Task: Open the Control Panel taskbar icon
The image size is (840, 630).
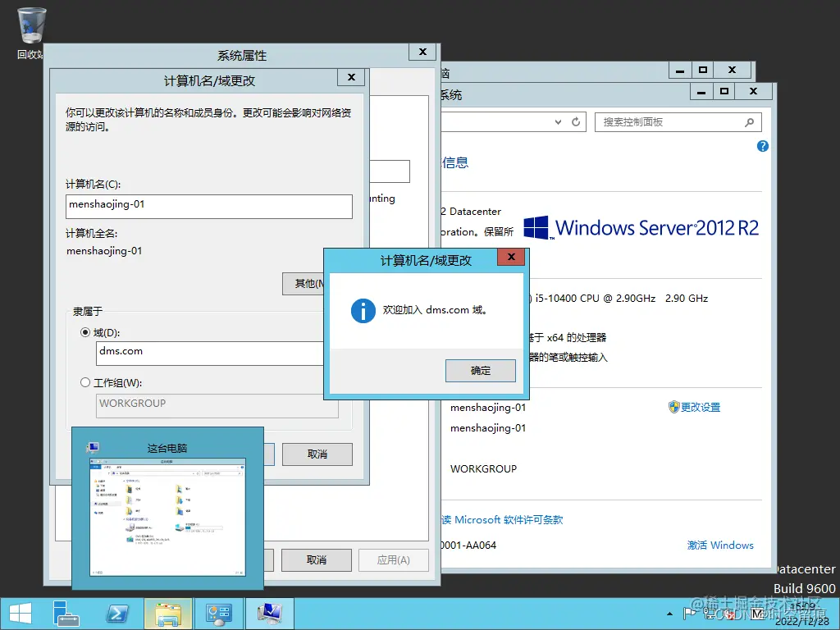Action: coord(218,614)
